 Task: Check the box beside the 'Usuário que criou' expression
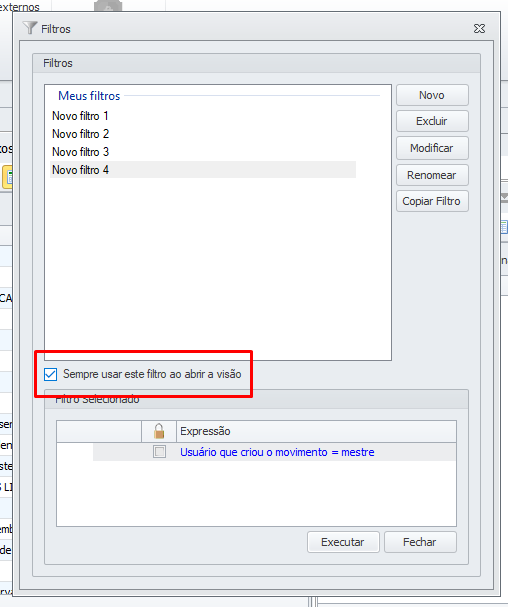[159, 451]
